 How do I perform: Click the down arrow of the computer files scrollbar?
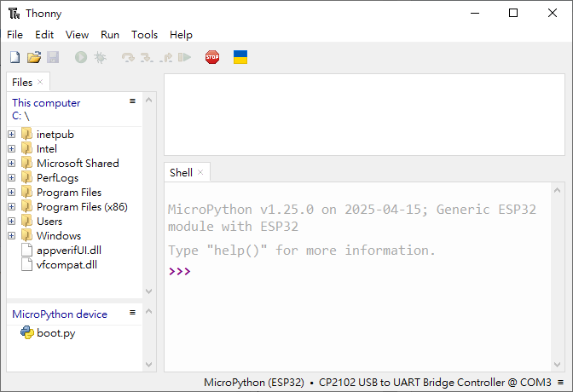pos(148,291)
